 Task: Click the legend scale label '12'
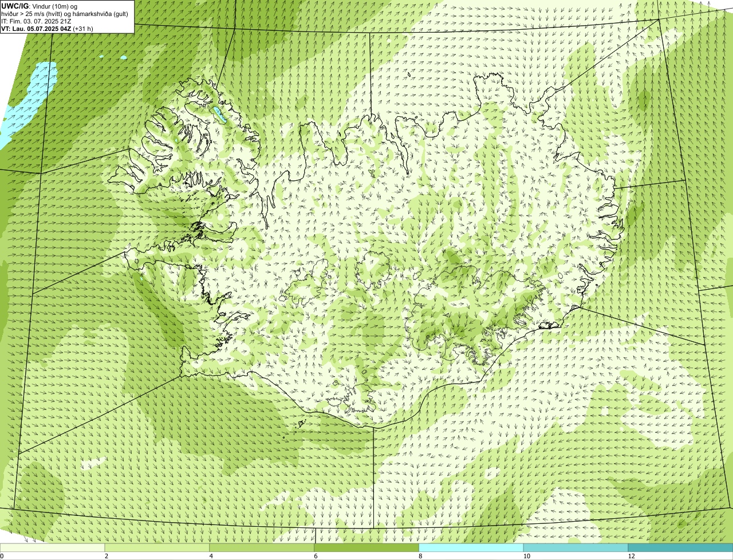(x=631, y=556)
